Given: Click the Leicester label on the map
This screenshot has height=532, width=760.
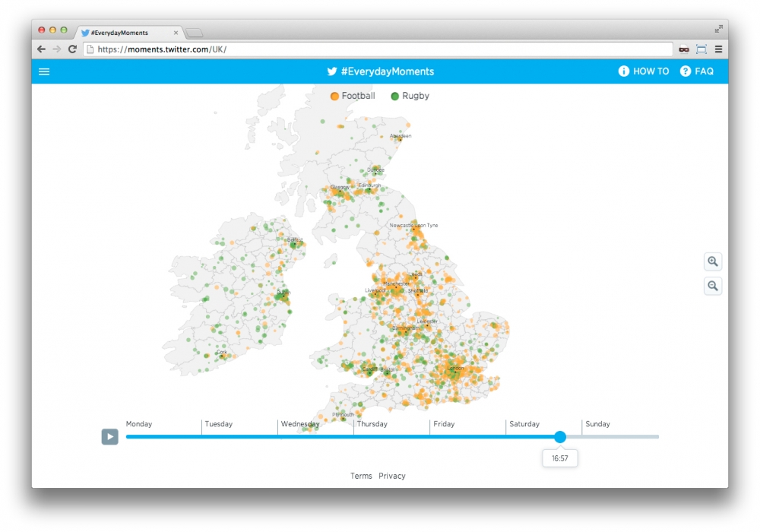Looking at the screenshot, I should click(x=427, y=321).
